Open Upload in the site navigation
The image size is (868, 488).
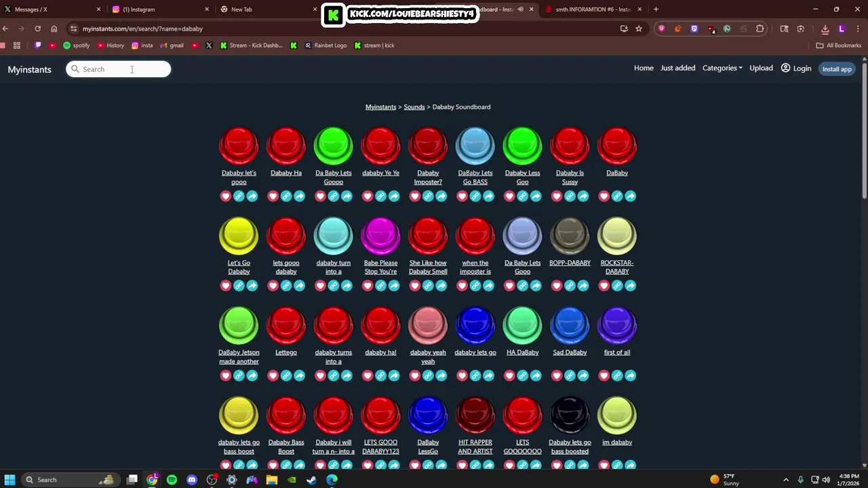(761, 68)
